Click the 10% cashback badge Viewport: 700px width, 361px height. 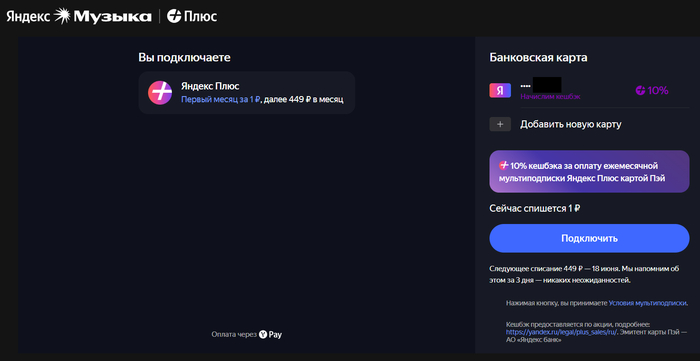[x=652, y=91]
